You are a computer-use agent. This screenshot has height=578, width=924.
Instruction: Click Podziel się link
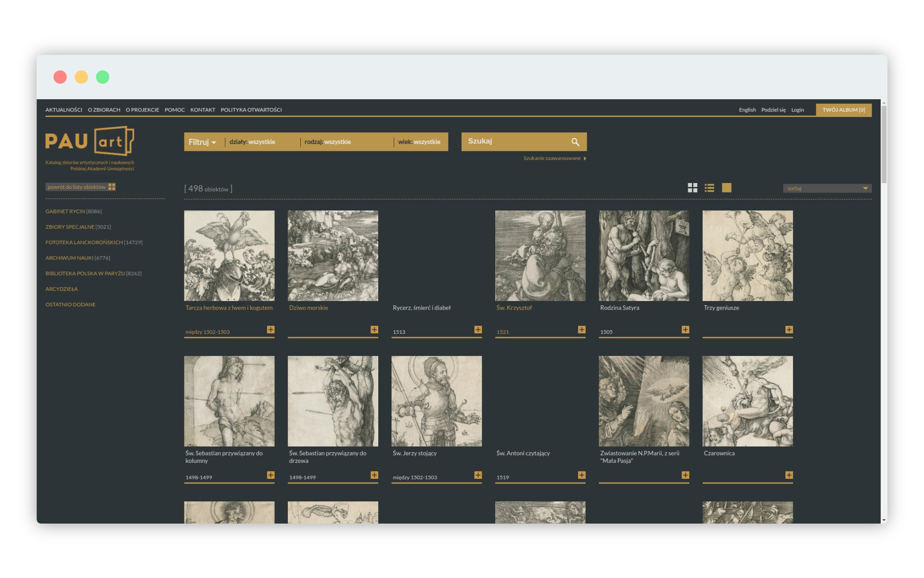(x=773, y=110)
